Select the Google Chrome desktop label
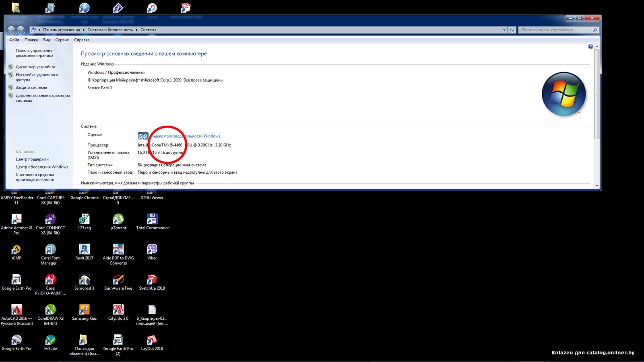The height and width of the screenshot is (362, 644). [x=85, y=197]
